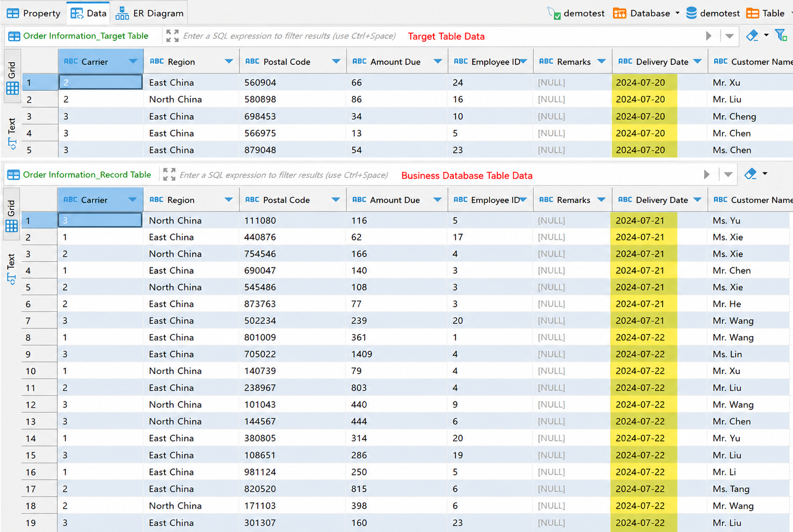The width and height of the screenshot is (793, 532).
Task: Select postal code cell 111080
Action: [x=293, y=221]
